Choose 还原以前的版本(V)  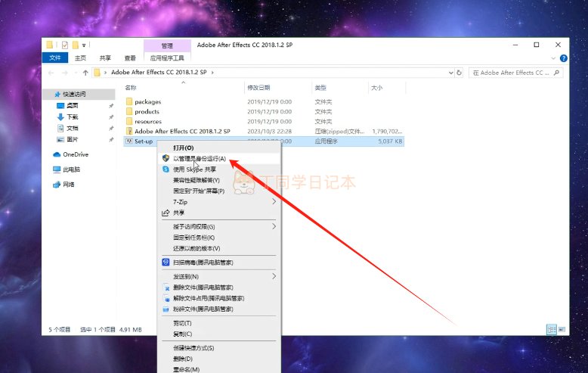[x=219, y=248]
